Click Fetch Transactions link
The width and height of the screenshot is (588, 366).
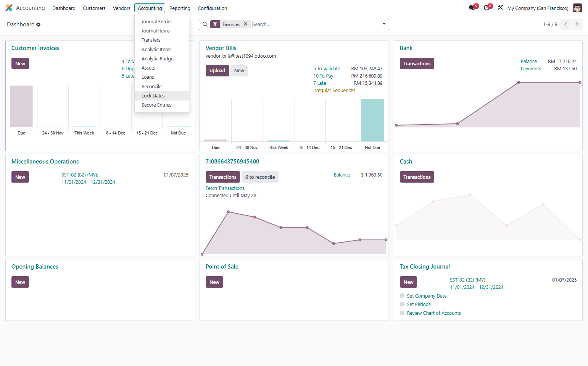click(225, 188)
